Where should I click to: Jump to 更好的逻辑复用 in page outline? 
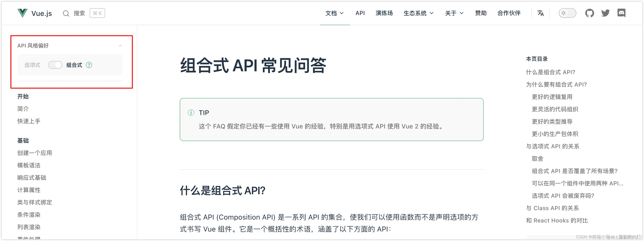tap(552, 97)
